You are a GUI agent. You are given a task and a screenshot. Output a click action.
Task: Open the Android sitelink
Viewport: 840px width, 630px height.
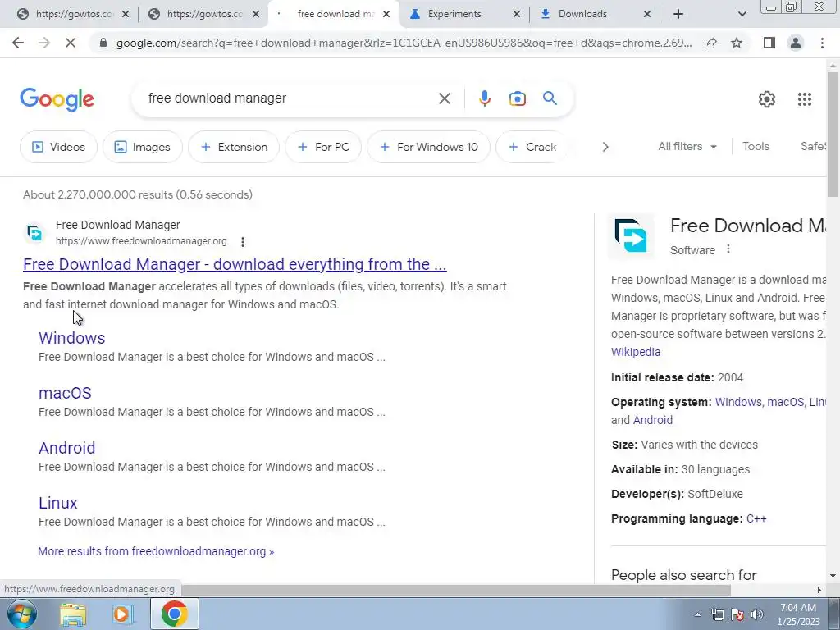click(67, 448)
